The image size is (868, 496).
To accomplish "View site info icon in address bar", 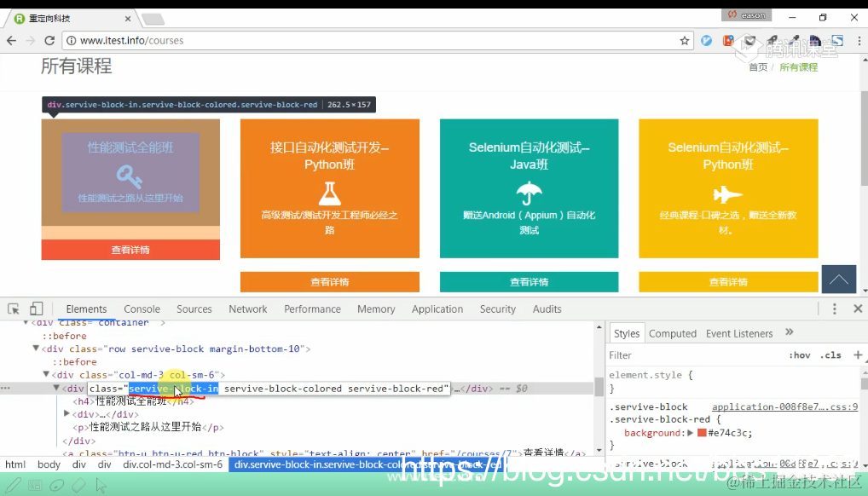I will [71, 40].
